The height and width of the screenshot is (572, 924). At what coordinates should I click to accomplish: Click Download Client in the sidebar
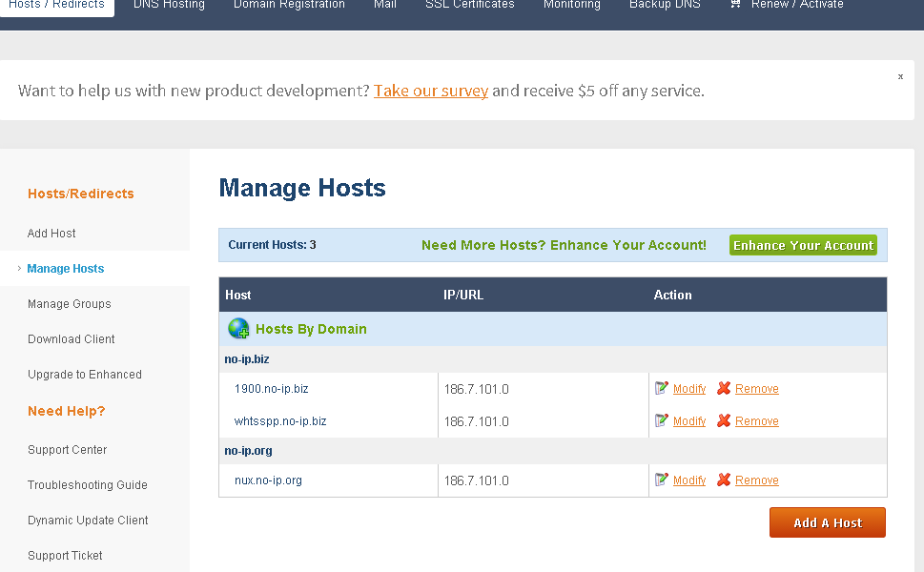click(71, 339)
